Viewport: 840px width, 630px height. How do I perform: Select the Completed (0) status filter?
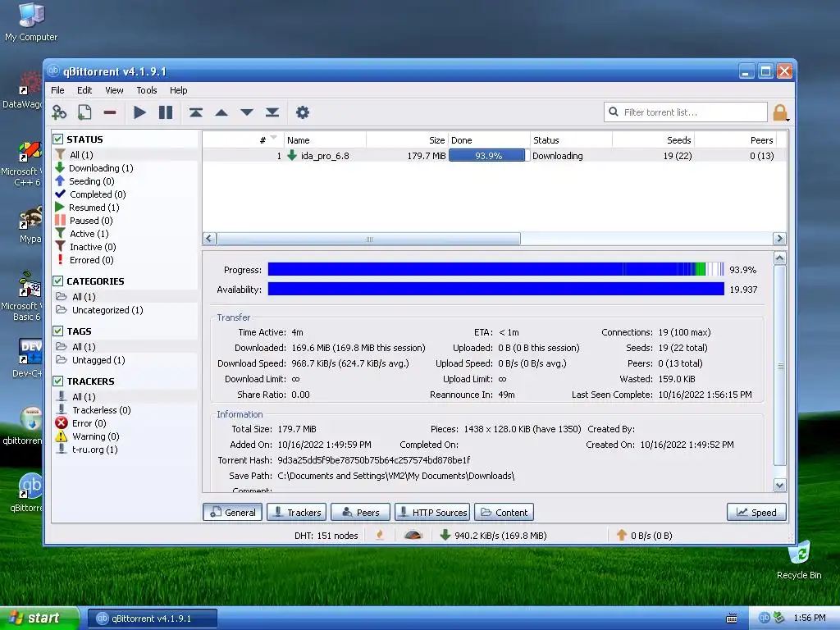coord(98,194)
